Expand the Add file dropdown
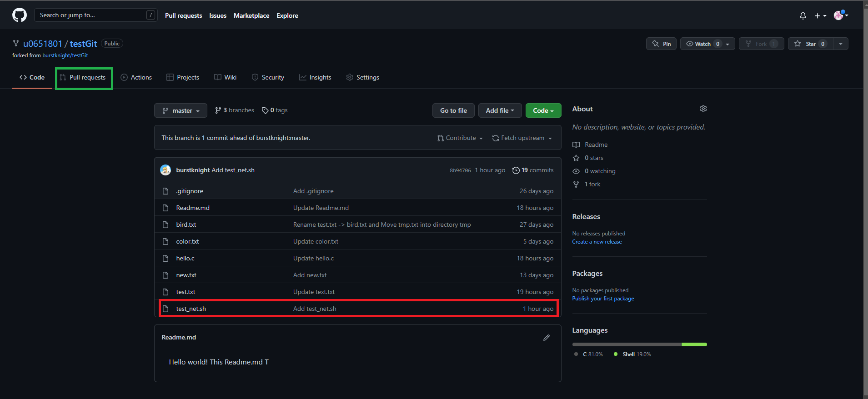The height and width of the screenshot is (399, 868). pos(500,110)
